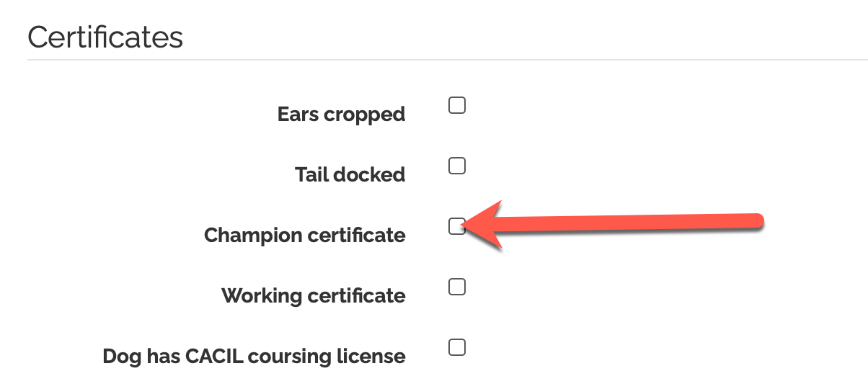Toggle the Working certificate checkbox
The height and width of the screenshot is (389, 868).
457,287
